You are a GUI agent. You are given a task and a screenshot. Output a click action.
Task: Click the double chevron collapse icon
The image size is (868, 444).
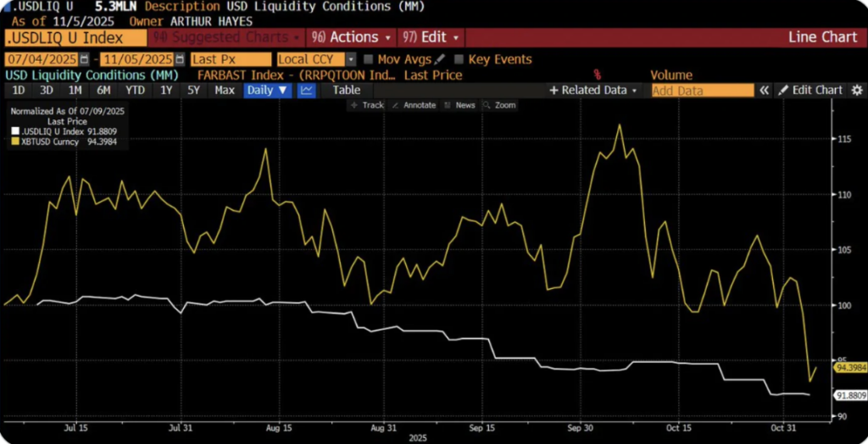click(x=764, y=90)
